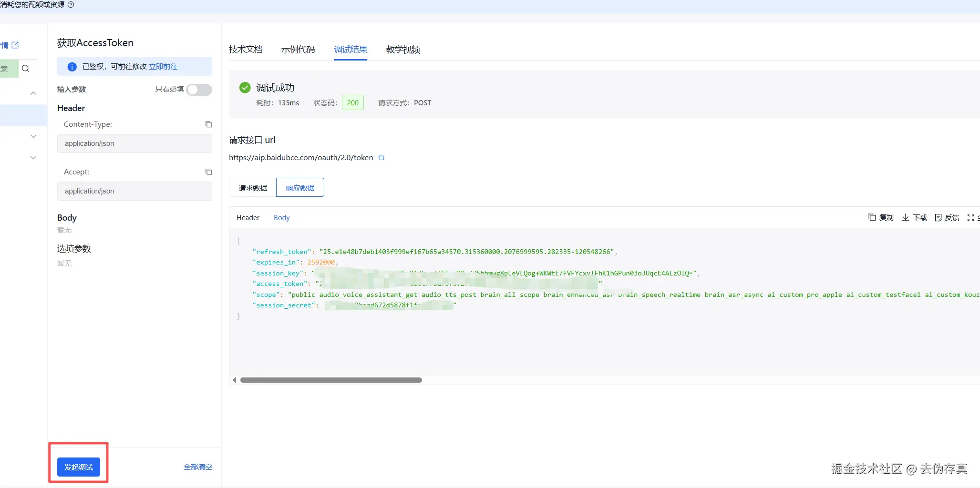
Task: Open the 反馈 feedback icon
Action: click(938, 217)
